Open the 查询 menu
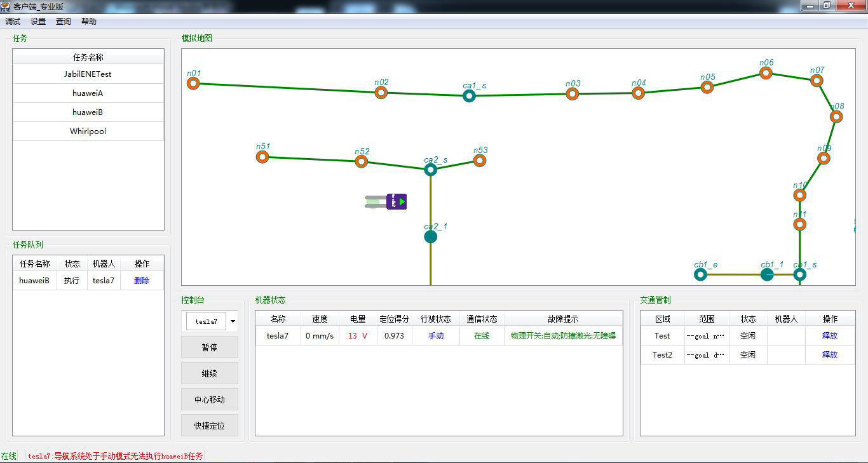 point(64,22)
